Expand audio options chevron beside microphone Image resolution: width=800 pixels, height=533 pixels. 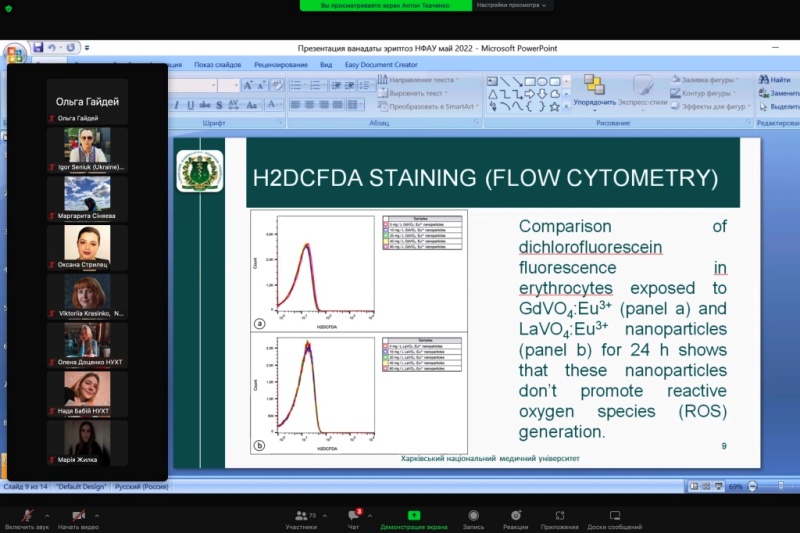click(x=47, y=516)
